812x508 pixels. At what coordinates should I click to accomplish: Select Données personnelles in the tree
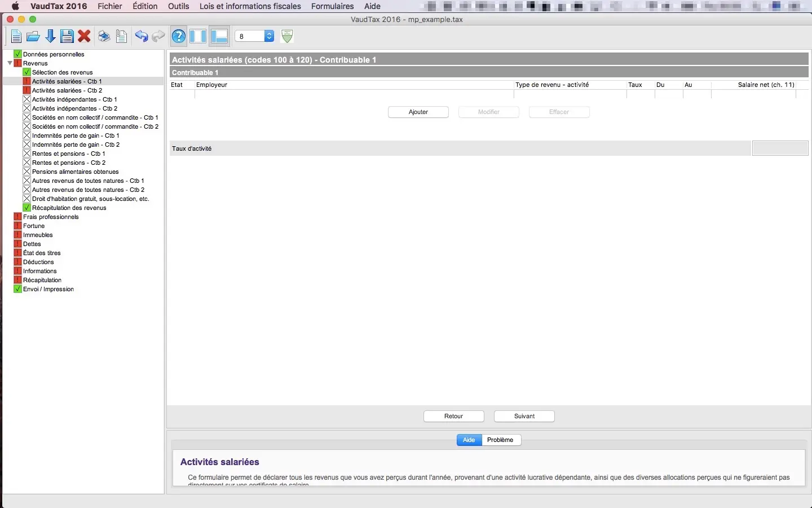(54, 54)
